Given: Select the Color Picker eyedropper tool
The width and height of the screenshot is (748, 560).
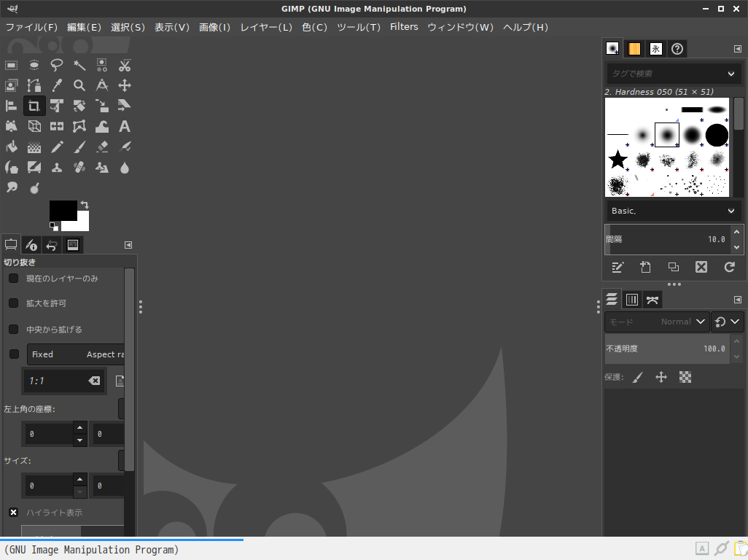Looking at the screenshot, I should (57, 85).
